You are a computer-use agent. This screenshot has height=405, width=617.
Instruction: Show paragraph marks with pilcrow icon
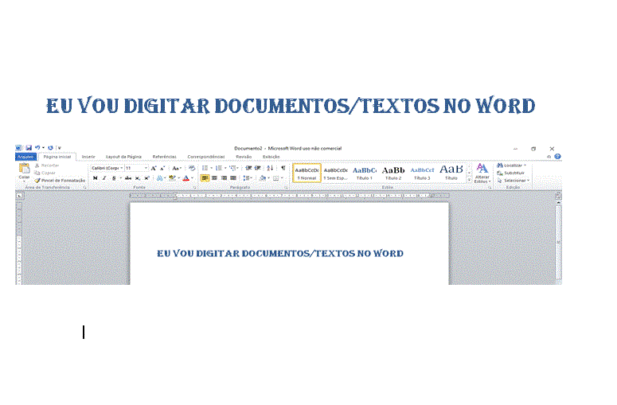pos(283,168)
